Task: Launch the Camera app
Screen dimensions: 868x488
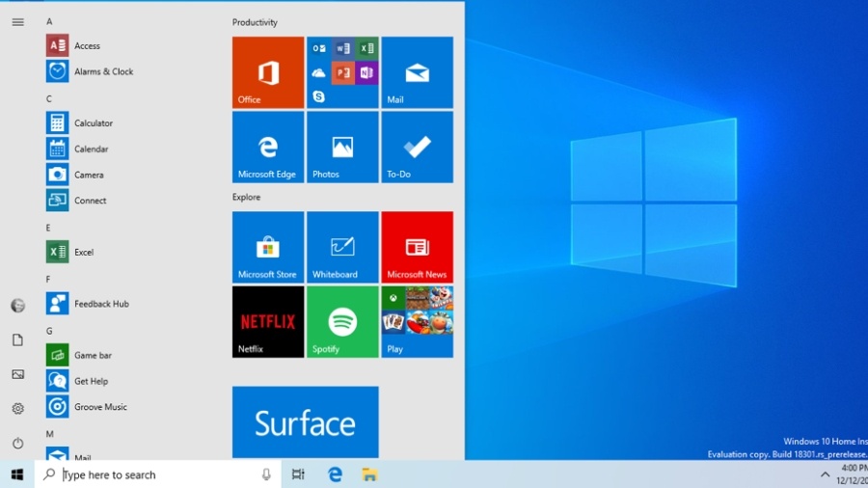Action: click(74, 175)
